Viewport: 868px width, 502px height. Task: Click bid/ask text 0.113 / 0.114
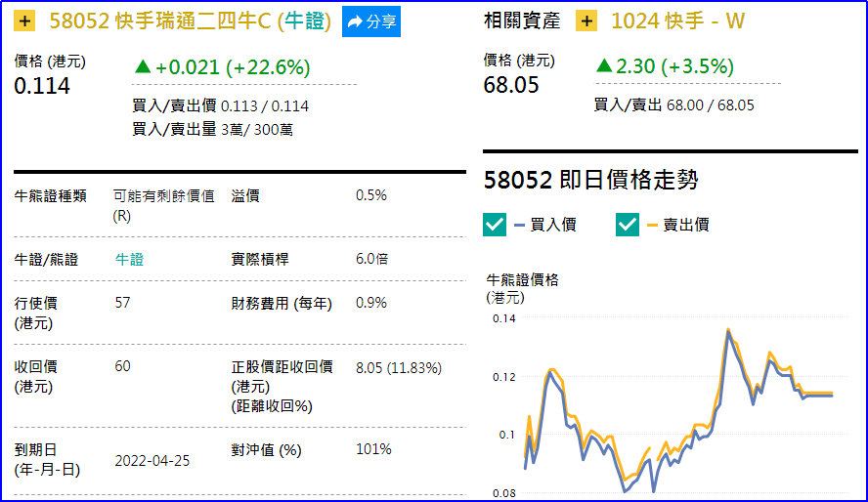265,106
